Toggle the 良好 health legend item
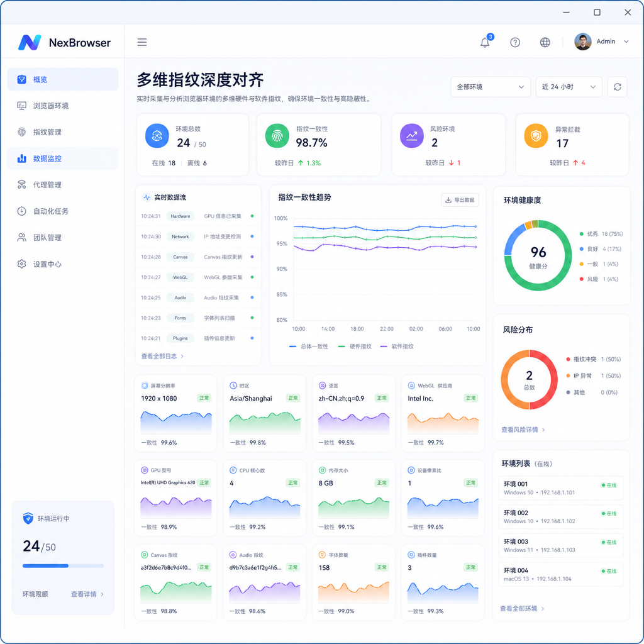Viewport: 644px width, 644px height. tap(600, 249)
